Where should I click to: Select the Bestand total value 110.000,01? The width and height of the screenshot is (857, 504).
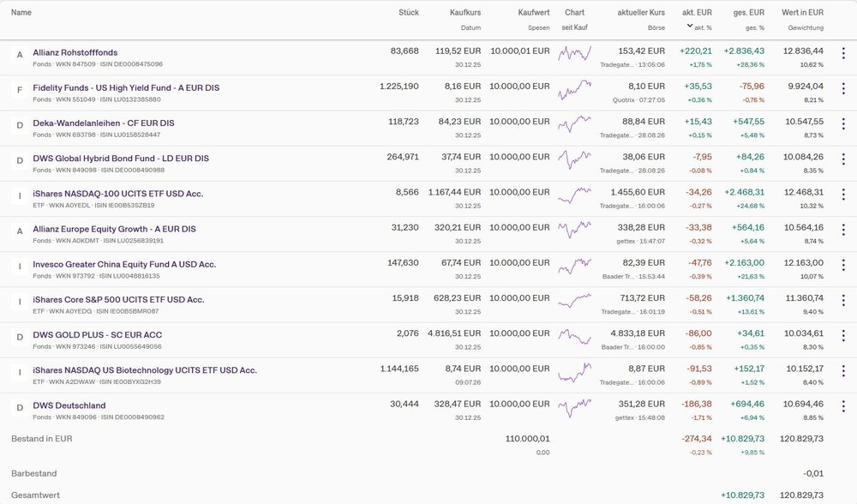[528, 438]
